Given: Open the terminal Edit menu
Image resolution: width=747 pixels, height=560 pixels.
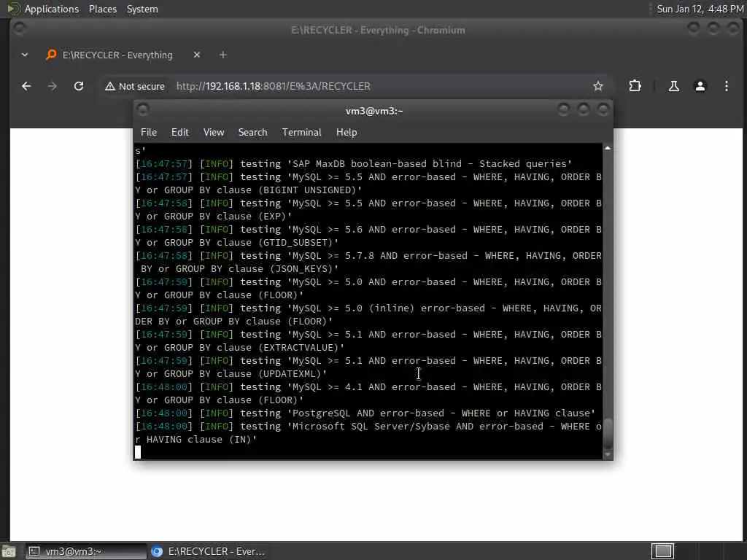Looking at the screenshot, I should pos(179,133).
